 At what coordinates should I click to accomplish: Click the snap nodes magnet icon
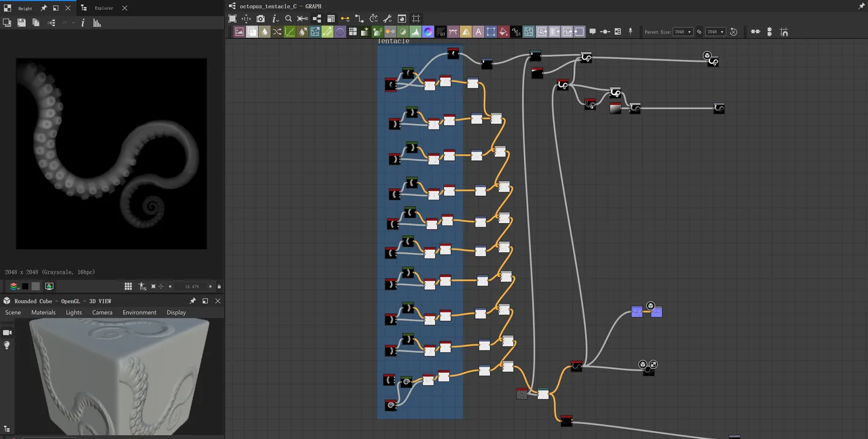(784, 32)
